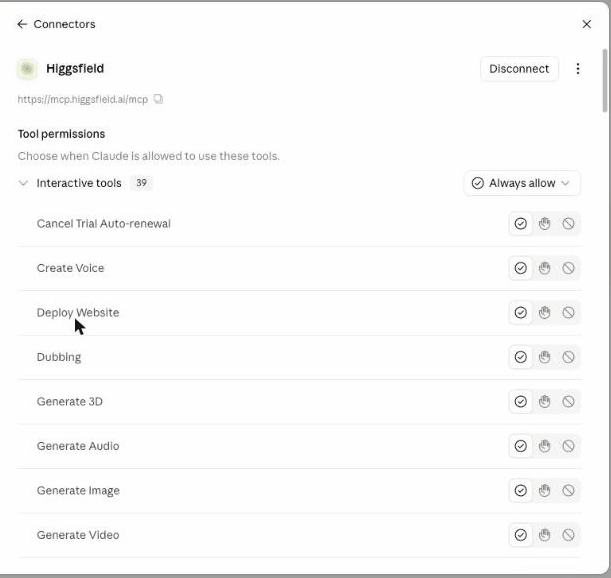Allow the Dubbing tool always
This screenshot has width=611, height=578.
[x=520, y=357]
